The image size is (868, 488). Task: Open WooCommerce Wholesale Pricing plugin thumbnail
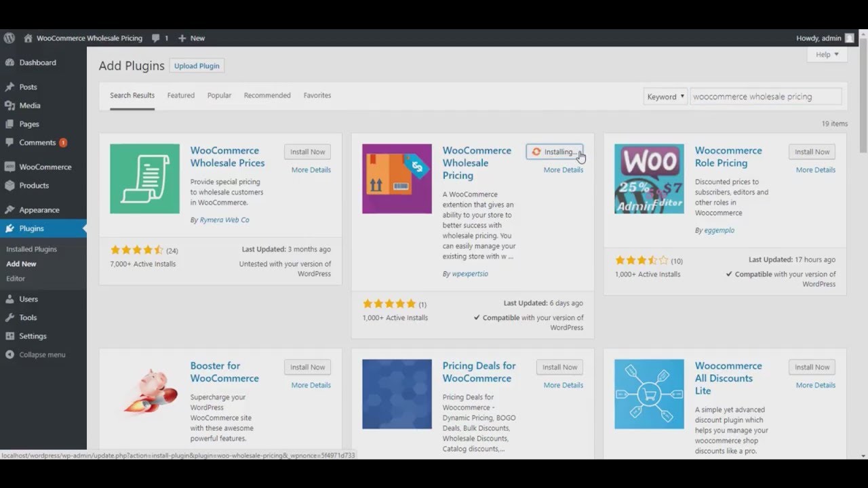[x=397, y=178]
